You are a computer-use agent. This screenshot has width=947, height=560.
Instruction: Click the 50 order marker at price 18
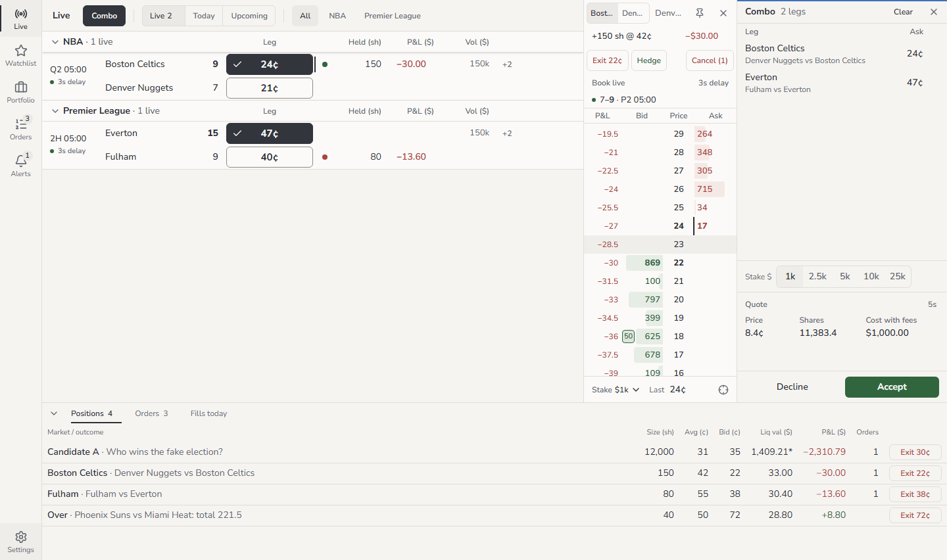click(x=628, y=336)
